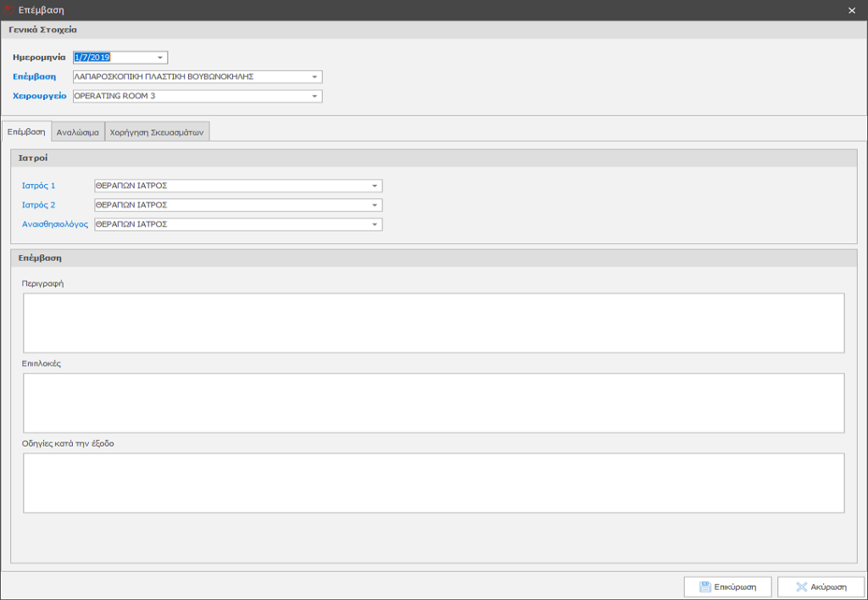Click inside the Περιγραφή text area
Viewport: 868px width, 600px height.
point(433,323)
